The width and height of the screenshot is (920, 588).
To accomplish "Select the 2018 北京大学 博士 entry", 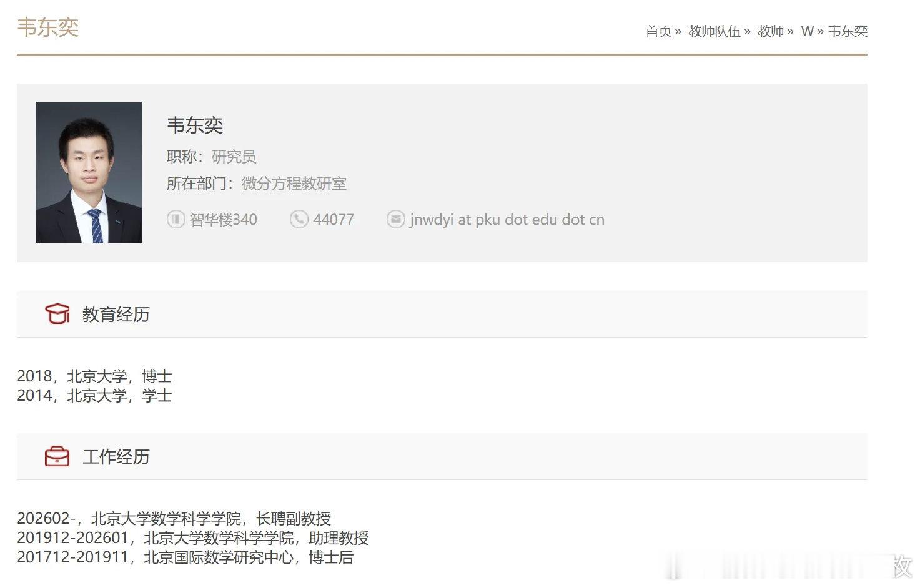I will tap(94, 376).
